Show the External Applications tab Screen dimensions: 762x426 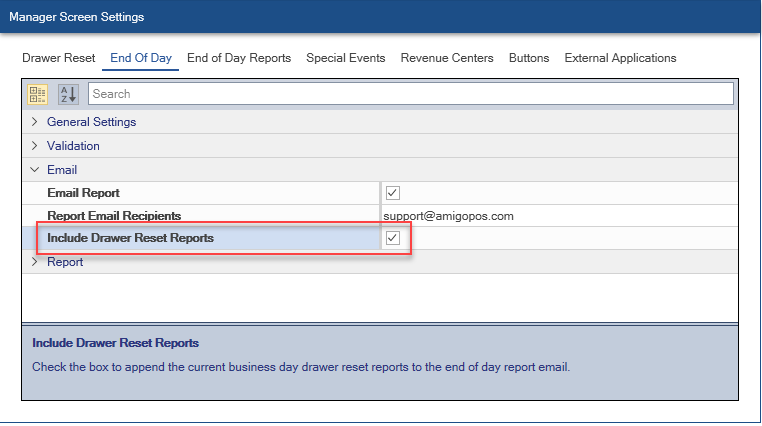coord(620,58)
